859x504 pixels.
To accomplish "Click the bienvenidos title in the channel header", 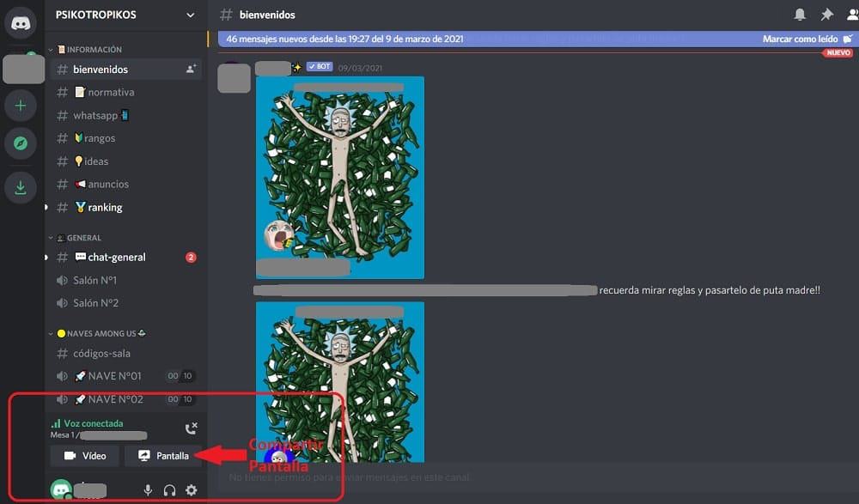I will coord(267,15).
